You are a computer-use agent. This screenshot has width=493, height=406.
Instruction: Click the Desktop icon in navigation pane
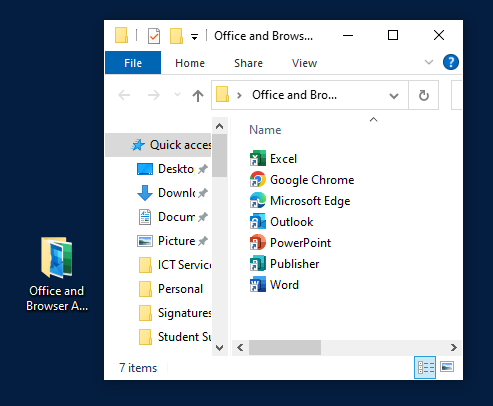145,169
